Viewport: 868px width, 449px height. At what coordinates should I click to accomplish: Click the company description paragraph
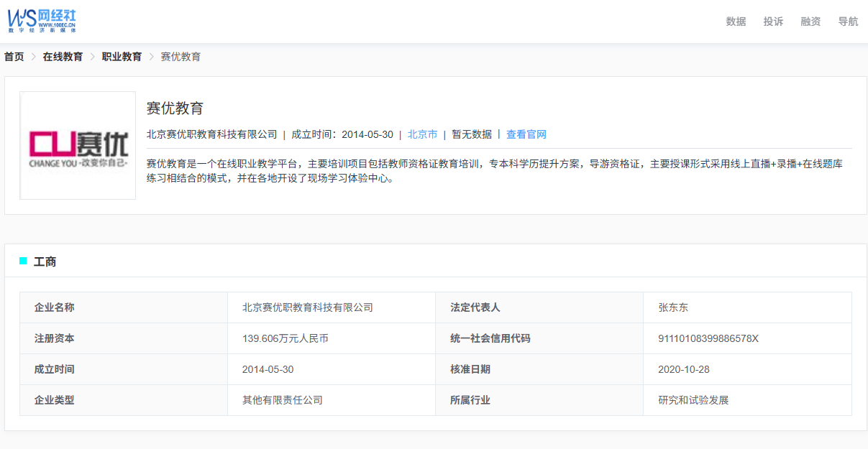(494, 171)
